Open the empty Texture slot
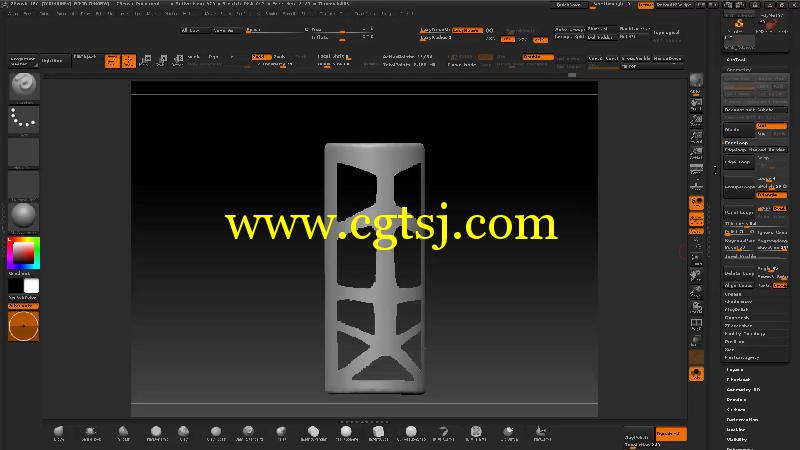Image resolution: width=800 pixels, height=450 pixels. 23,185
